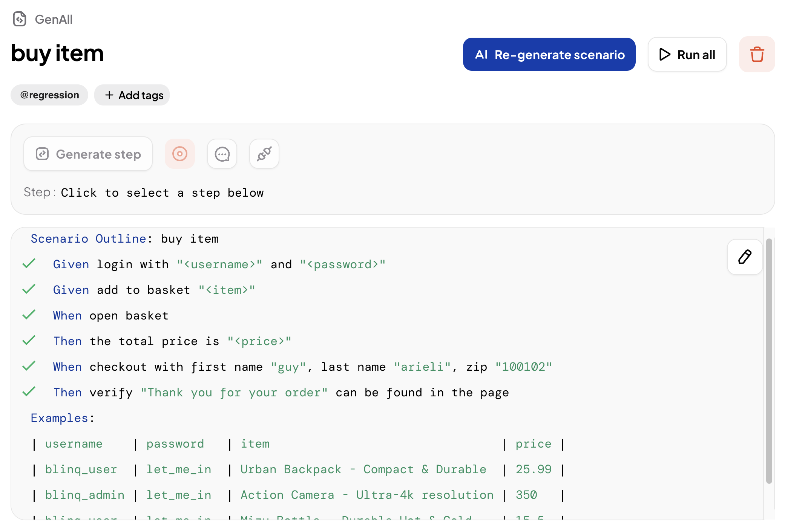Click the 'Examples:' heading

[x=63, y=418]
